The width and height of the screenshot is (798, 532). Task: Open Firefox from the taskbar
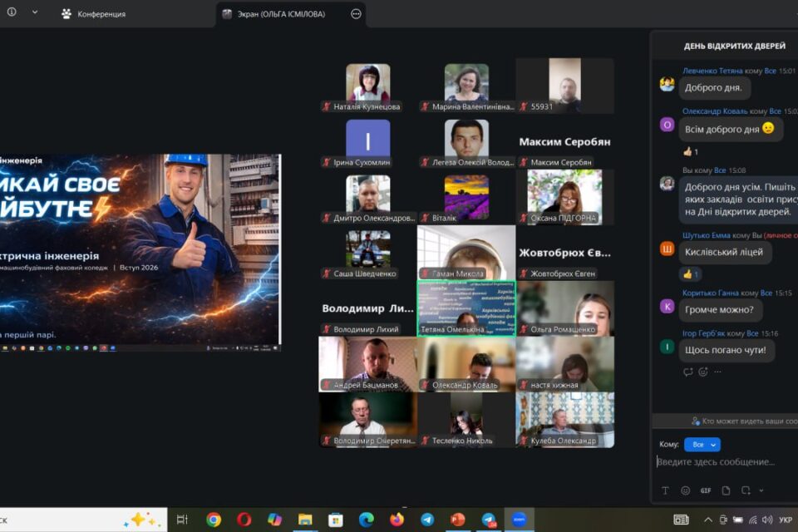(x=397, y=520)
